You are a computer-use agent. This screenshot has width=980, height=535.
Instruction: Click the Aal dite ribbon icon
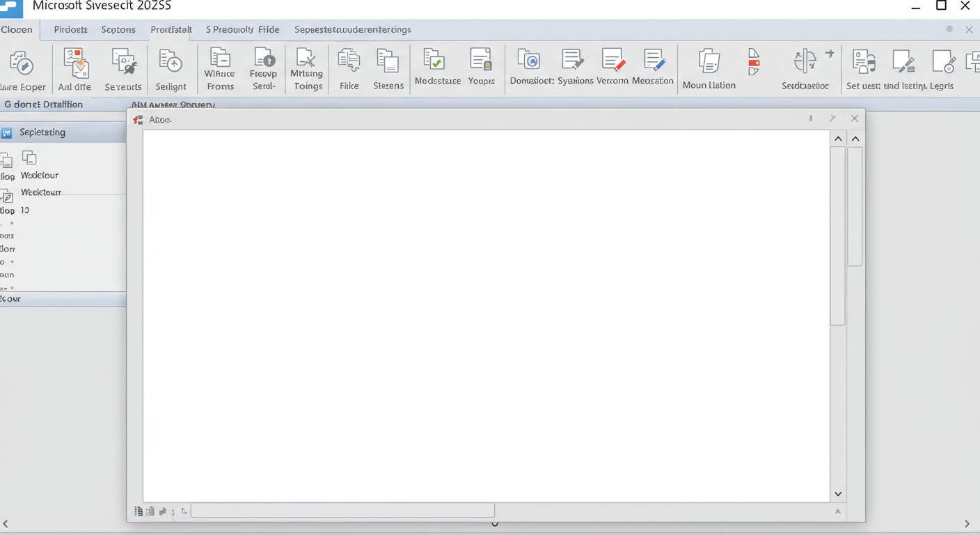75,63
